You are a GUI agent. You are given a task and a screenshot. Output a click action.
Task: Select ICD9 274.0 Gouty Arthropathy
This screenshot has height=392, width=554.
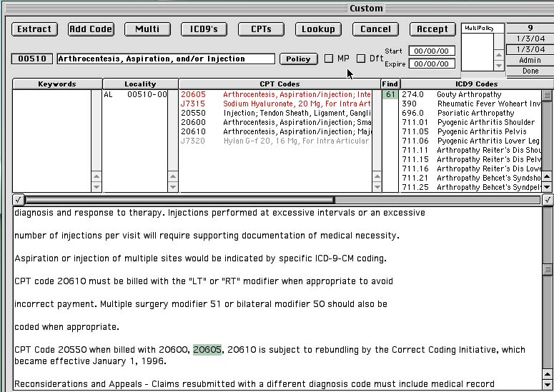coord(471,94)
